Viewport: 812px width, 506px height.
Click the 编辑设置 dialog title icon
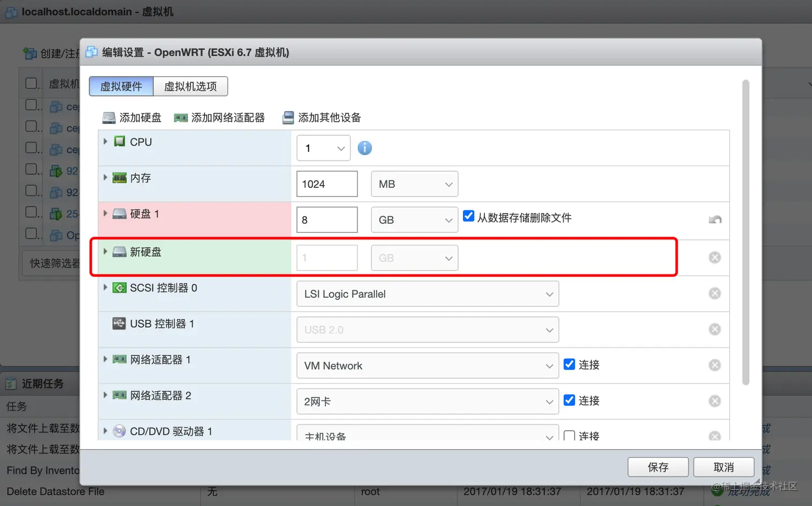pyautogui.click(x=92, y=52)
